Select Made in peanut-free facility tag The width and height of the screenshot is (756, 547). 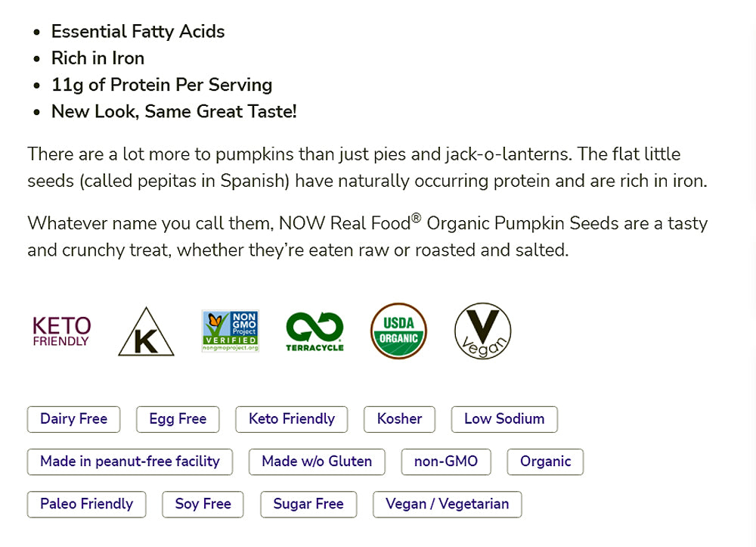click(130, 462)
